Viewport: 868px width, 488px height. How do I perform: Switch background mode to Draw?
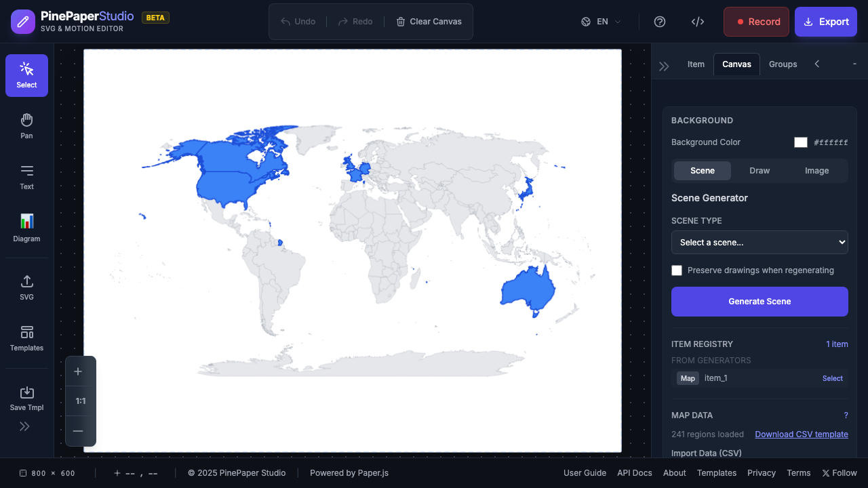point(759,171)
